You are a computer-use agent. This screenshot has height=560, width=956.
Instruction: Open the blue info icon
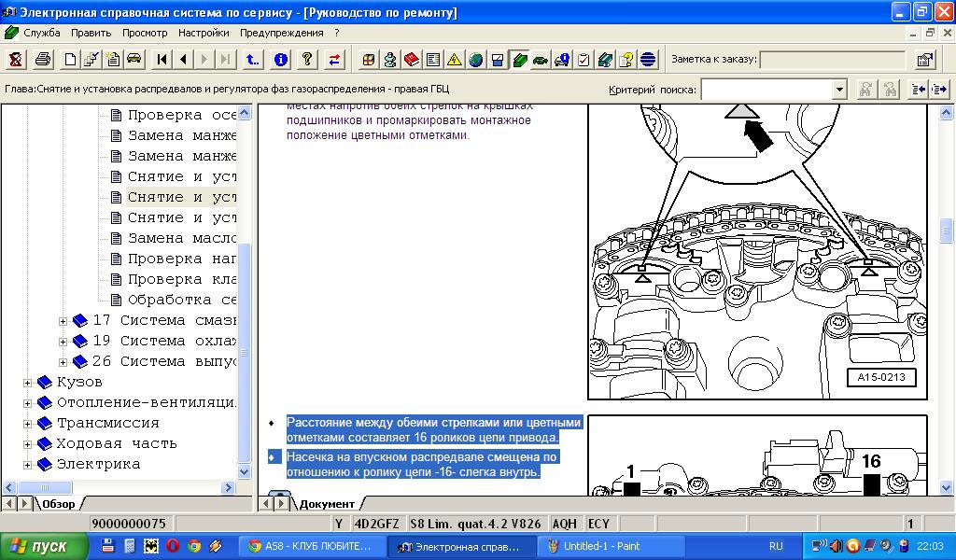pyautogui.click(x=280, y=60)
